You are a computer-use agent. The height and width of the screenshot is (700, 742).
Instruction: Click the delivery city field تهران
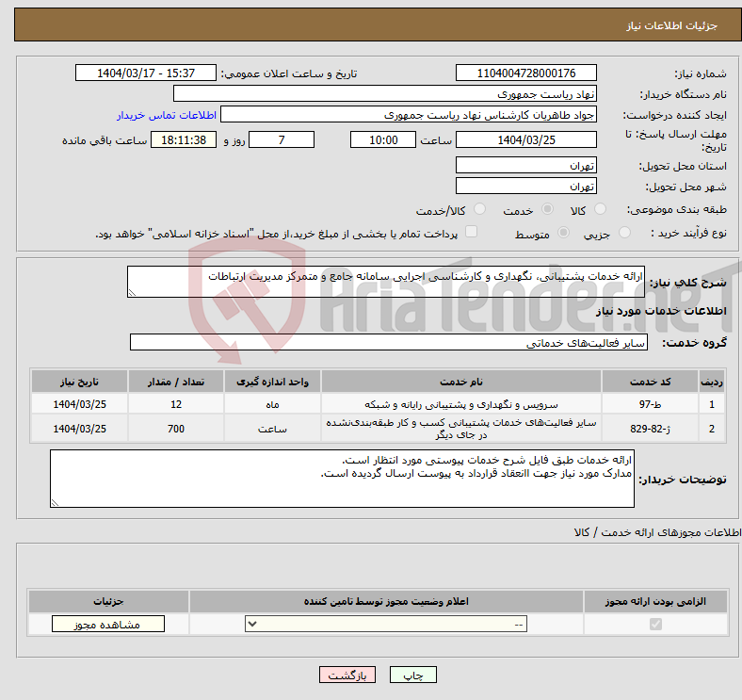(525, 187)
